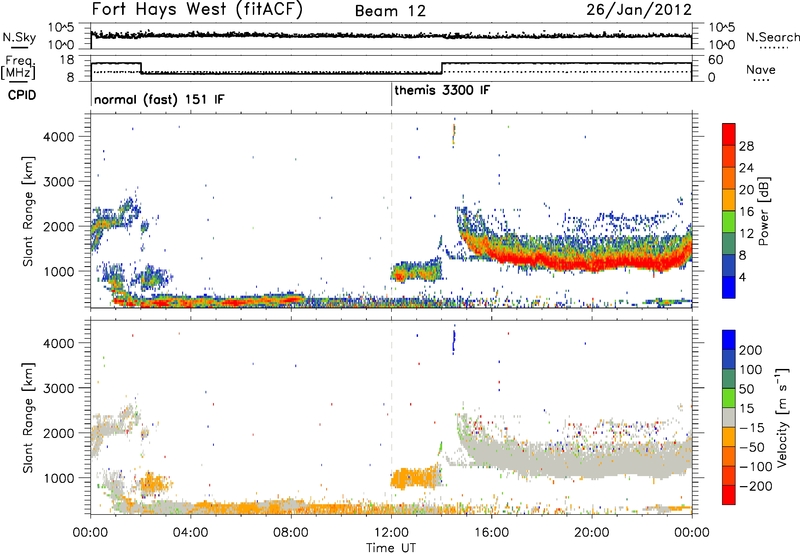Click the '16:00' time axis tick label
This screenshot has width=800, height=554.
coord(491,533)
